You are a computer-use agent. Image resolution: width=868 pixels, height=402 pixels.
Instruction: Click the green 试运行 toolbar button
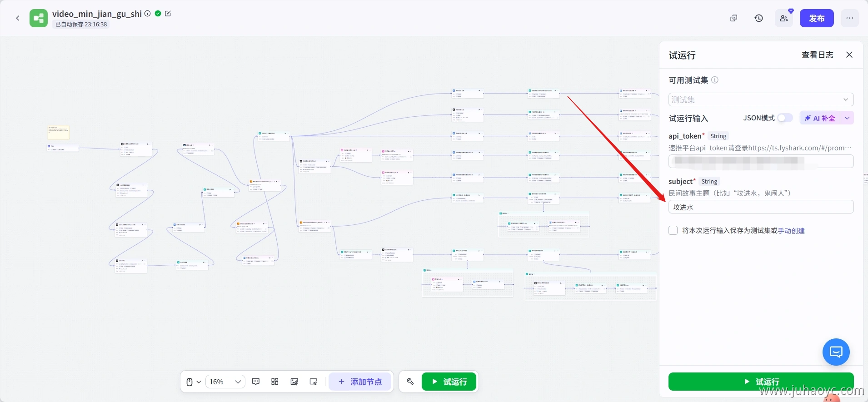tap(449, 382)
